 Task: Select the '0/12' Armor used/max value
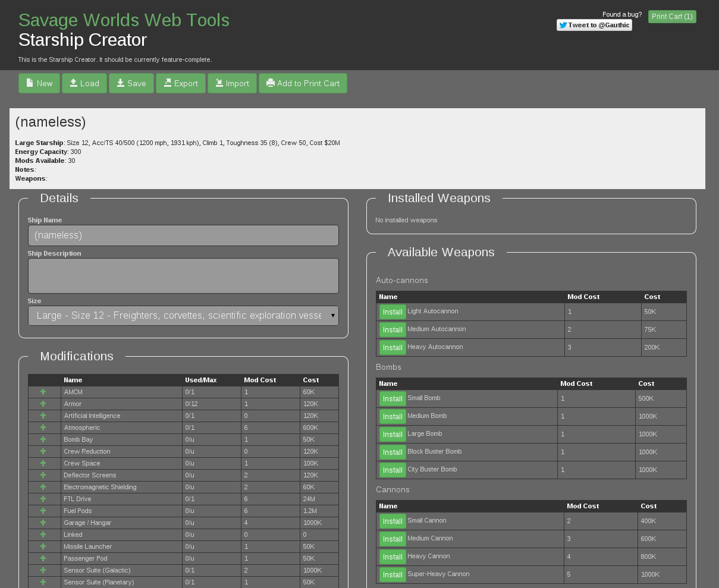coord(211,404)
